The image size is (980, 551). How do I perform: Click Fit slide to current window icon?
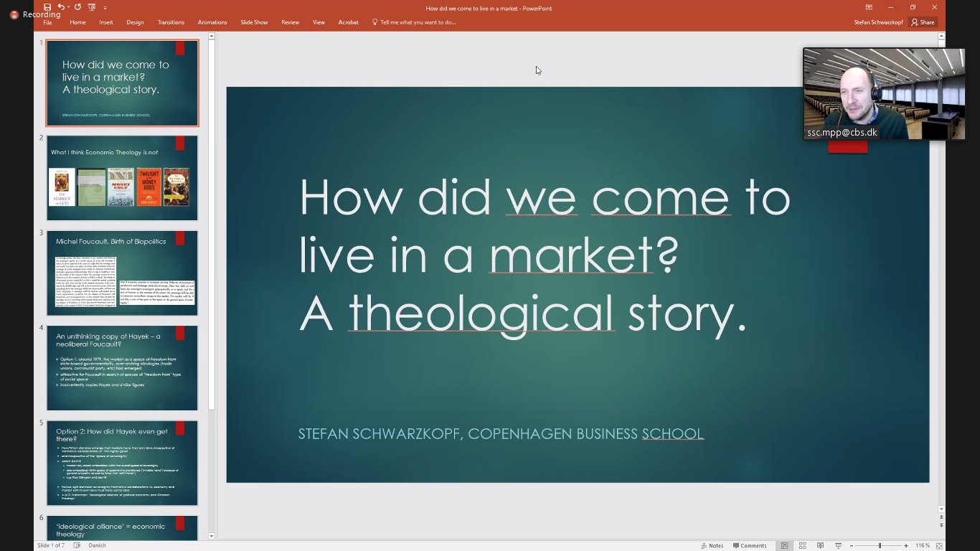click(939, 546)
